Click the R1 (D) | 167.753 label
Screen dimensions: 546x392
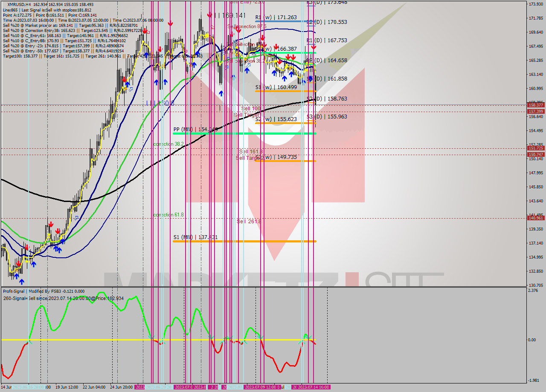[x=327, y=40]
